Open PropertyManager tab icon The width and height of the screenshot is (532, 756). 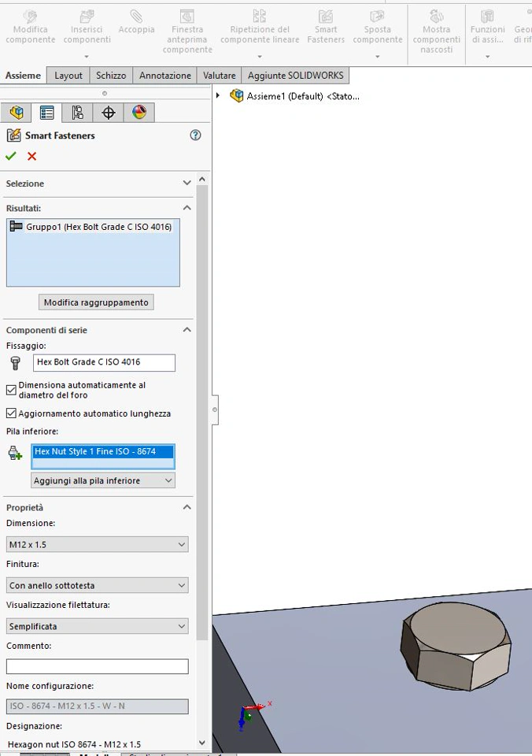[x=46, y=113]
